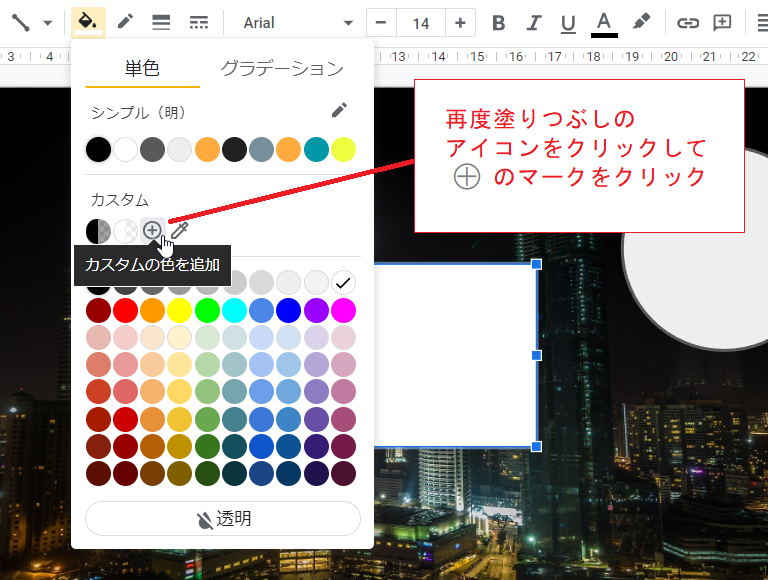Click the 透明 transparent button
Image resolution: width=768 pixels, height=580 pixels.
click(x=223, y=518)
